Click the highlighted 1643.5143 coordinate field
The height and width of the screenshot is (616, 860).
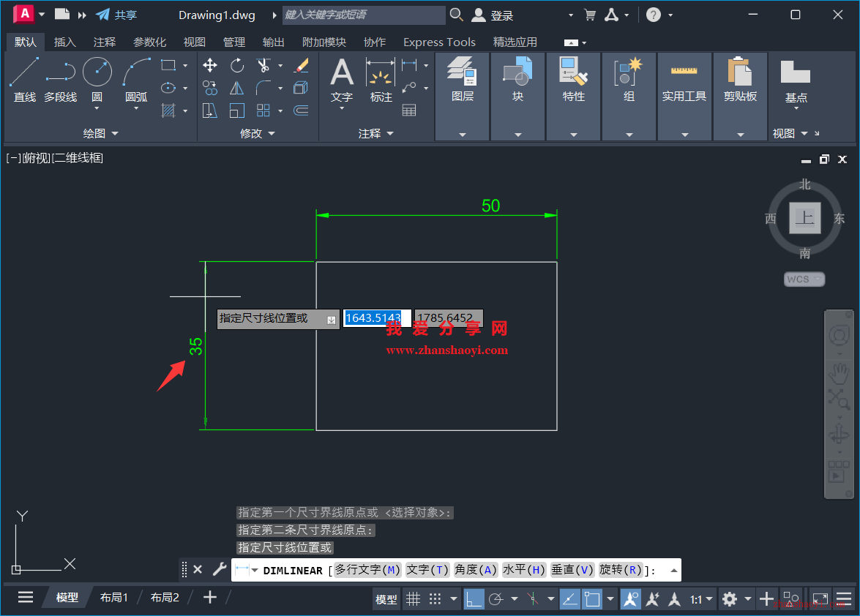coord(373,318)
